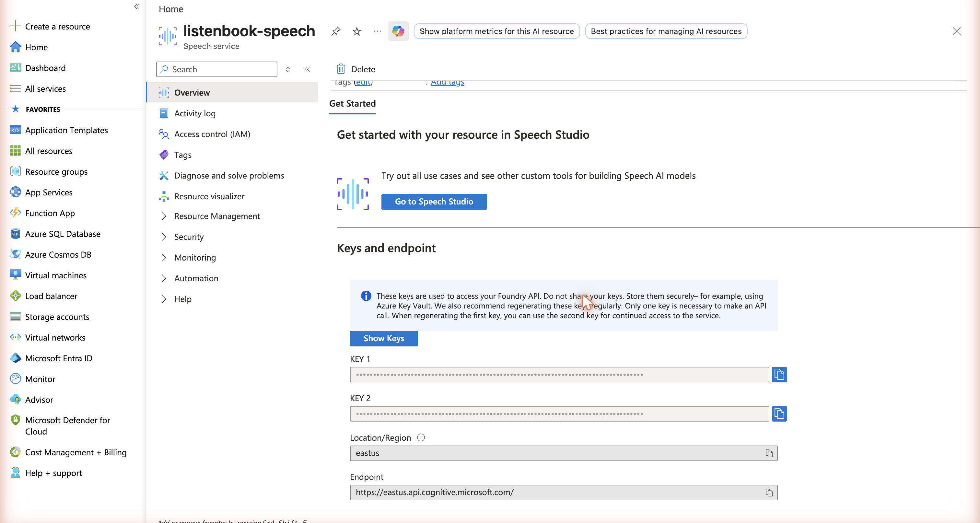Open the more options ellipsis menu
This screenshot has height=523, width=980.
(x=377, y=31)
